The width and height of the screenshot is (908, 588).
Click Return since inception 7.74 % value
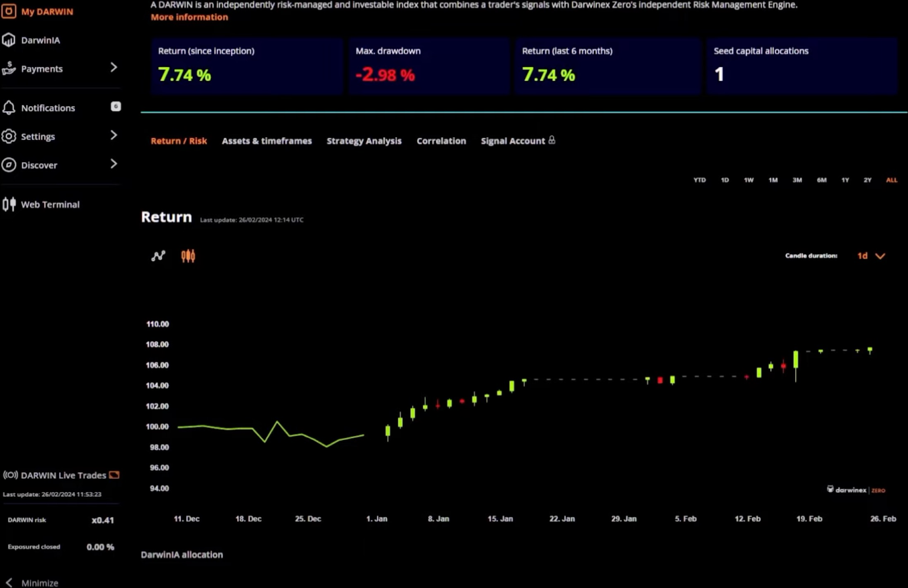point(184,74)
